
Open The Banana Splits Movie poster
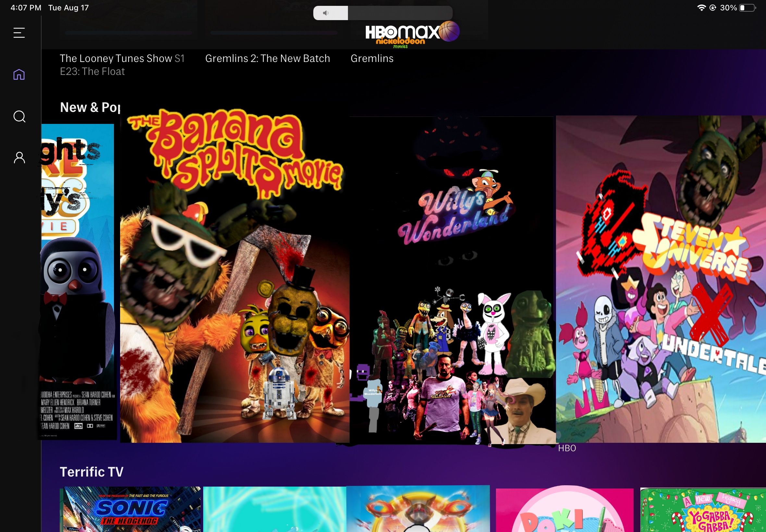click(x=235, y=275)
